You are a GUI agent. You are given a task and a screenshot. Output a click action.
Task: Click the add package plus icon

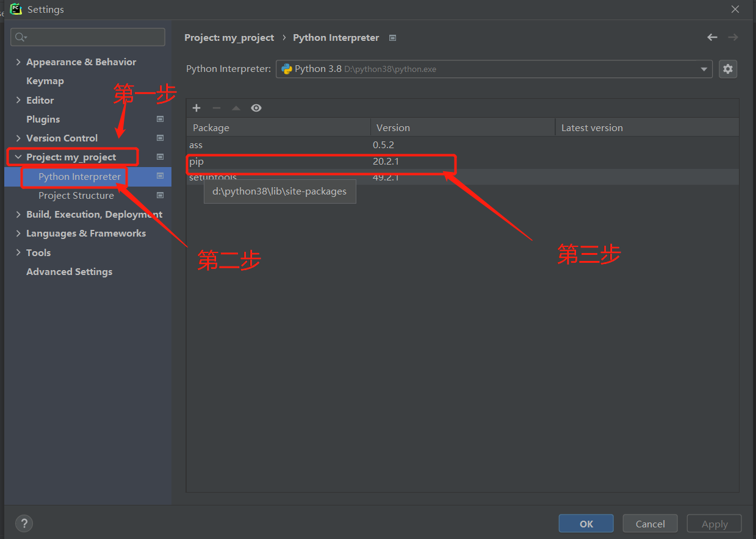point(196,108)
